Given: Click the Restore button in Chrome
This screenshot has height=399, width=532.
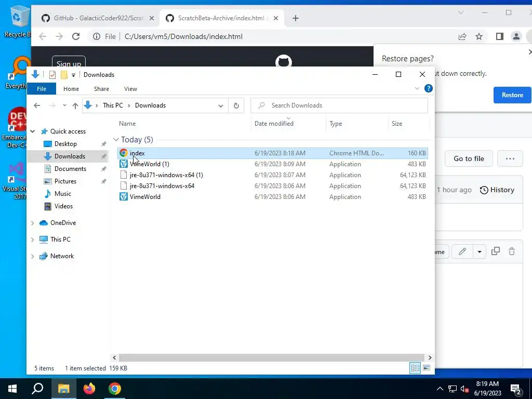Looking at the screenshot, I should point(512,95).
